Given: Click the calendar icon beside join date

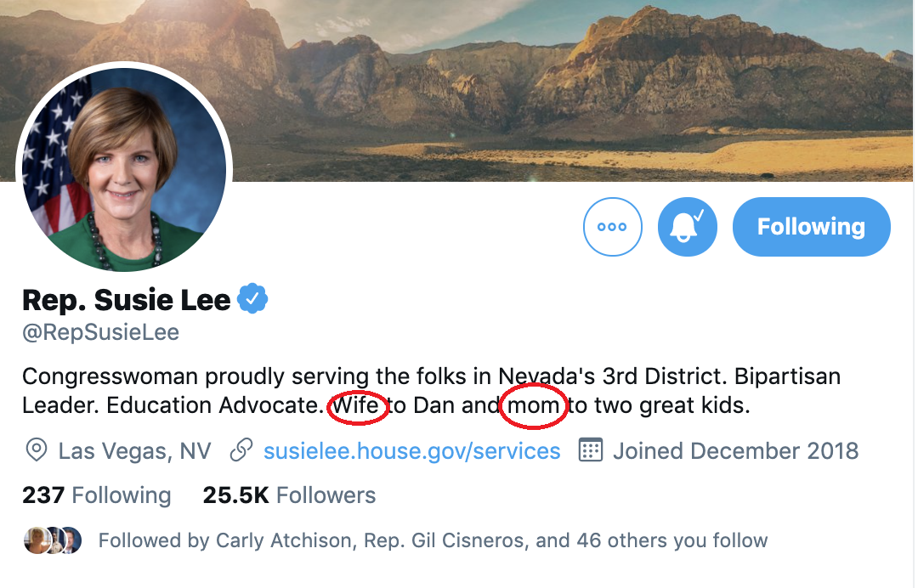Looking at the screenshot, I should point(591,450).
